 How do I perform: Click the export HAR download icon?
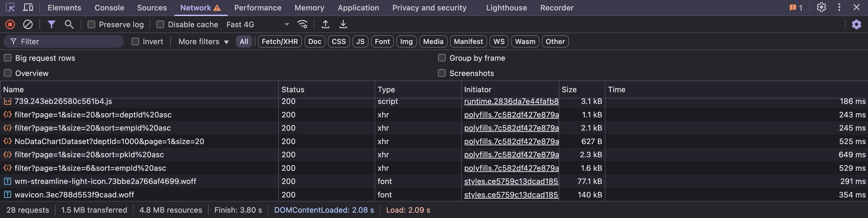coord(343,24)
